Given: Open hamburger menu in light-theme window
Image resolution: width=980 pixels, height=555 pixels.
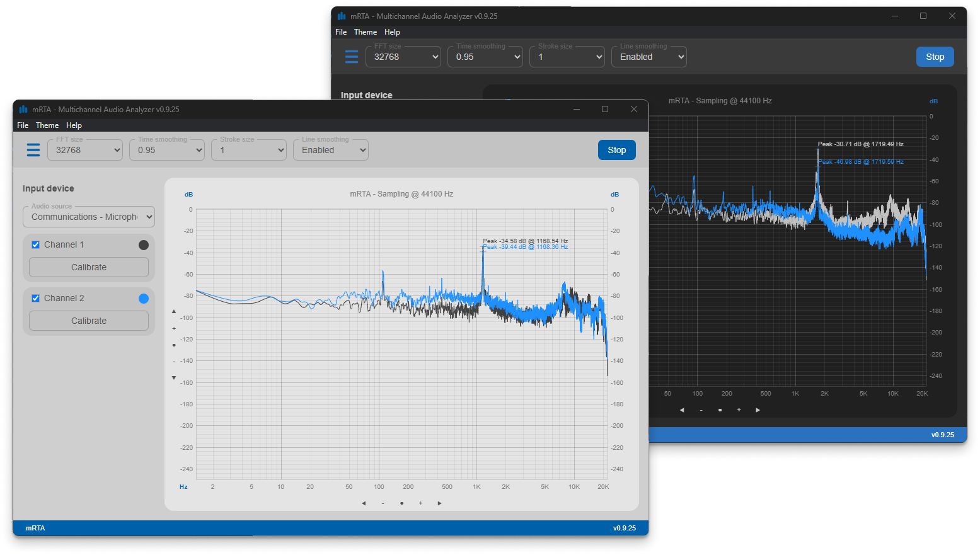Looking at the screenshot, I should point(33,150).
